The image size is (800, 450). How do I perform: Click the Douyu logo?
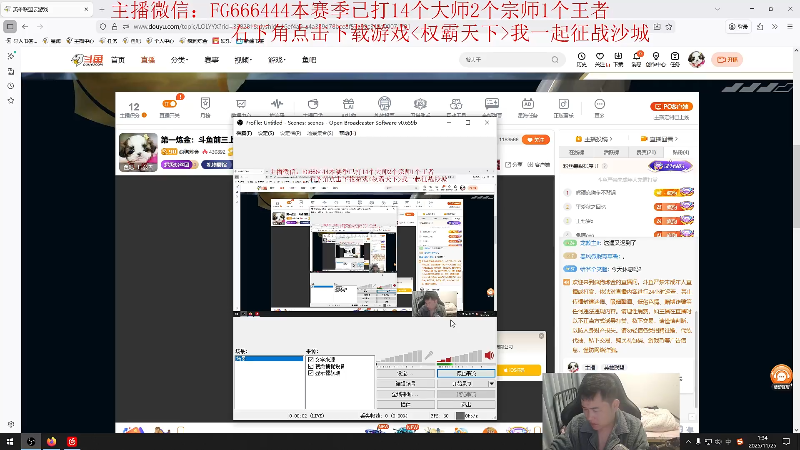pos(87,60)
